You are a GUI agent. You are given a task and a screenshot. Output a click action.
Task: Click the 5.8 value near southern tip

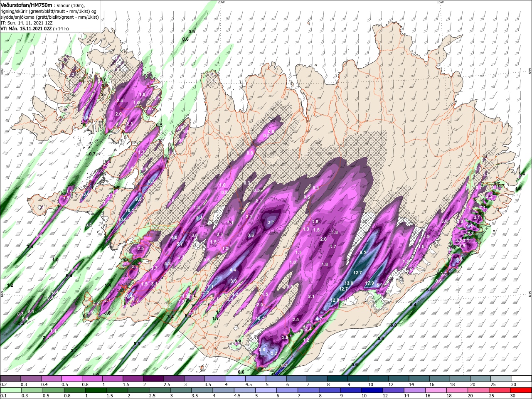(262, 350)
